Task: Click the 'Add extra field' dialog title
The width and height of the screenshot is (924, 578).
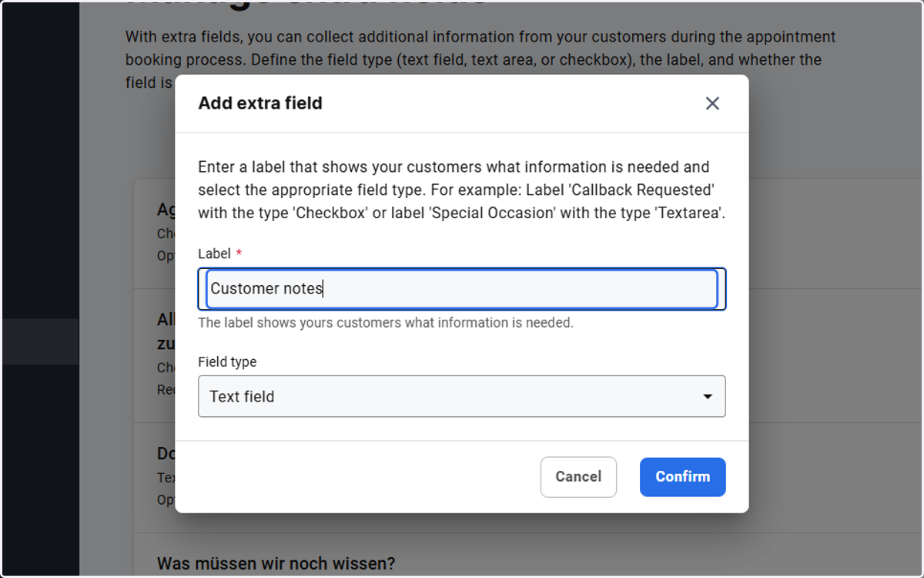Action: point(260,103)
